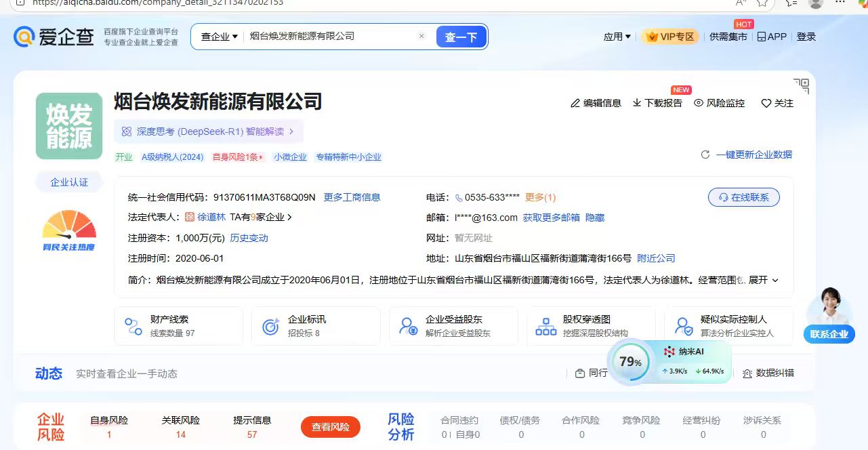Screen dimensions: 868x450
Task: Open the 股权穿透图 hierarchy icon card
Action: [x=546, y=326]
